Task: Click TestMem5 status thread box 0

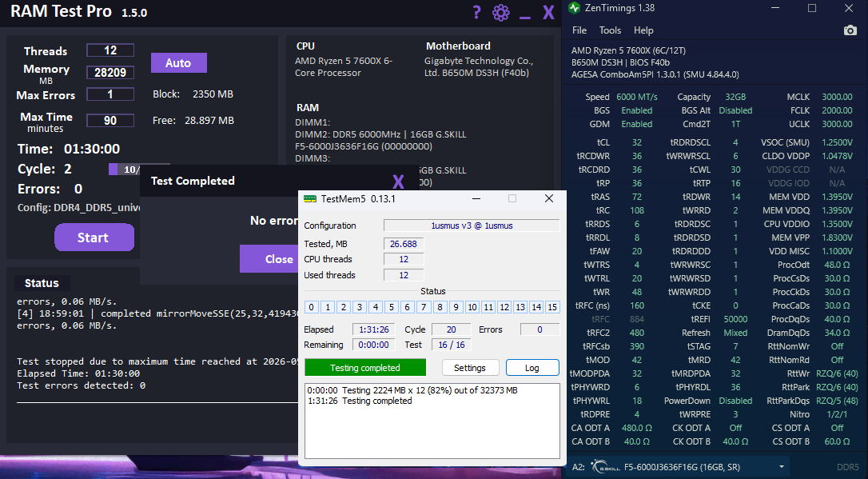Action: pos(311,307)
